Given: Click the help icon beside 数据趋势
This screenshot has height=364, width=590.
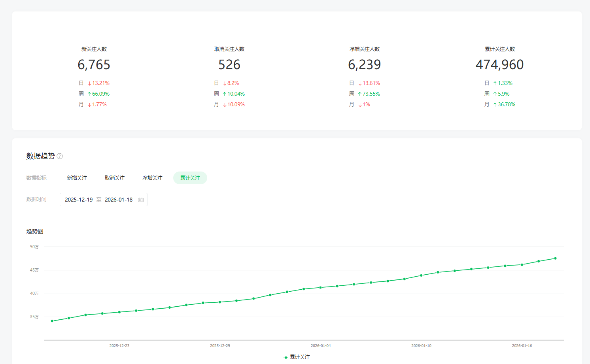Looking at the screenshot, I should 60,156.
